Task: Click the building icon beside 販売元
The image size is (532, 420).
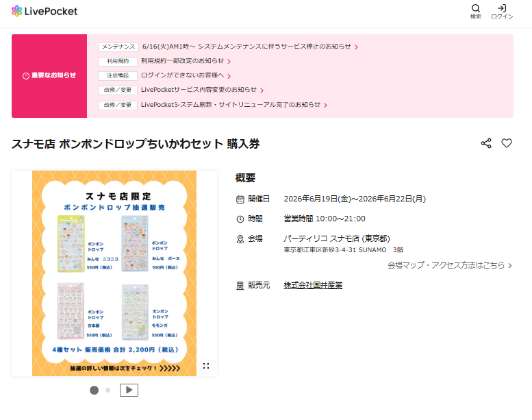Action: pos(240,286)
